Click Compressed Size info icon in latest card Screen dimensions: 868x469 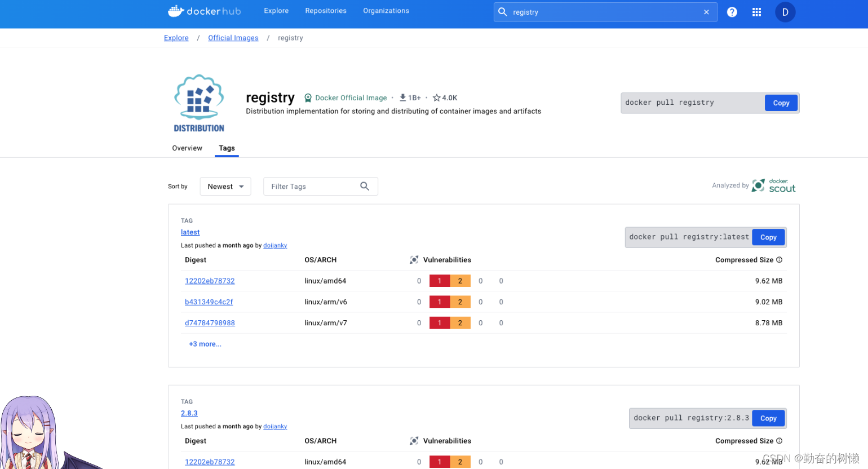point(780,260)
